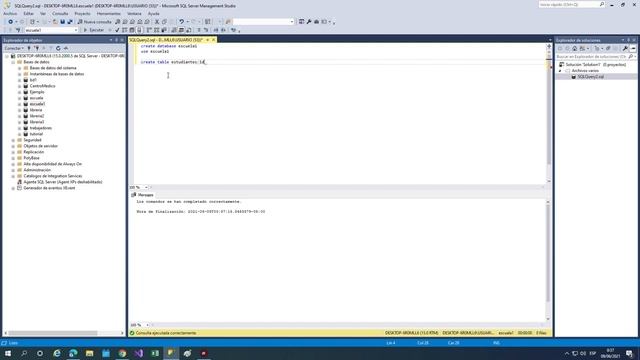Open the Consulta menu
This screenshot has width=640, height=360.
(x=60, y=13)
